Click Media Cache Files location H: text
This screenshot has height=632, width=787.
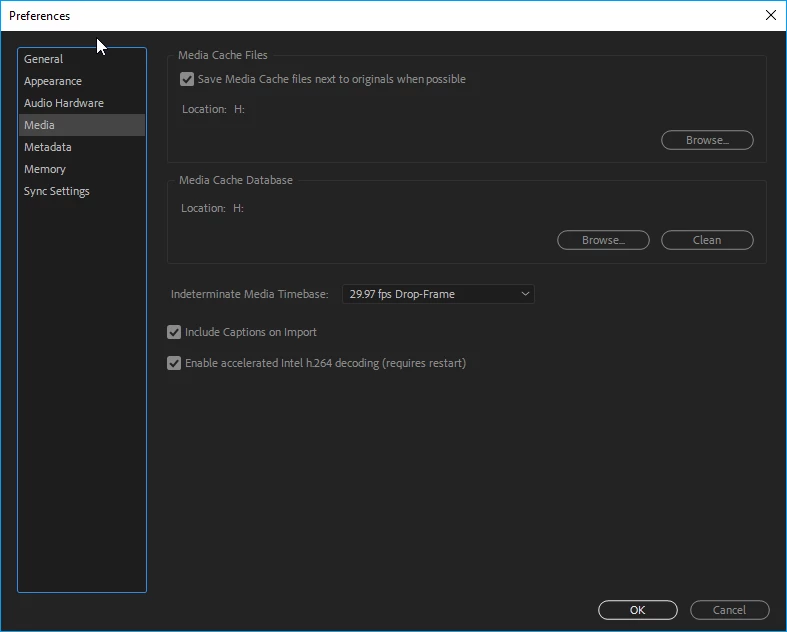(239, 109)
